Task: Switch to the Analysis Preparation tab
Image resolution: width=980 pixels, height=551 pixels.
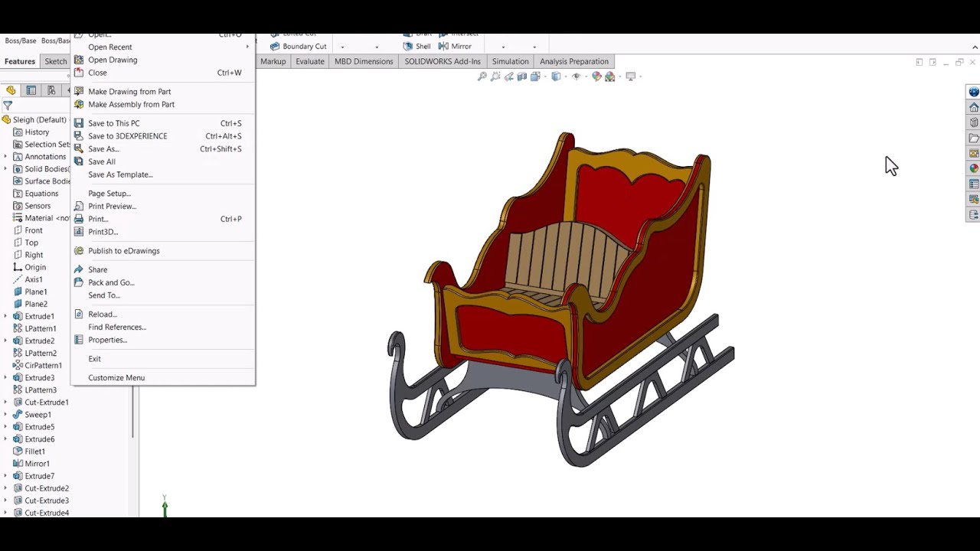Action: click(x=574, y=61)
